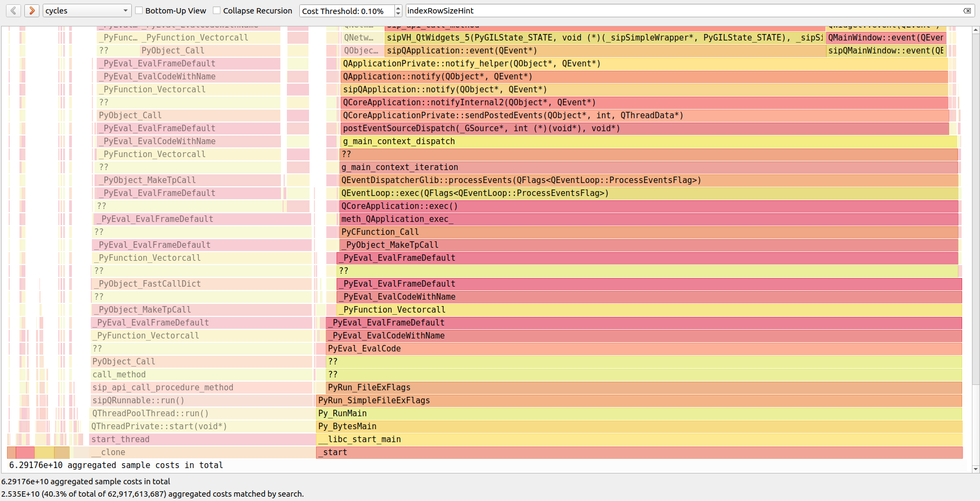Select the PyEval_EvalCode frame
The width and height of the screenshot is (980, 501).
pos(644,349)
